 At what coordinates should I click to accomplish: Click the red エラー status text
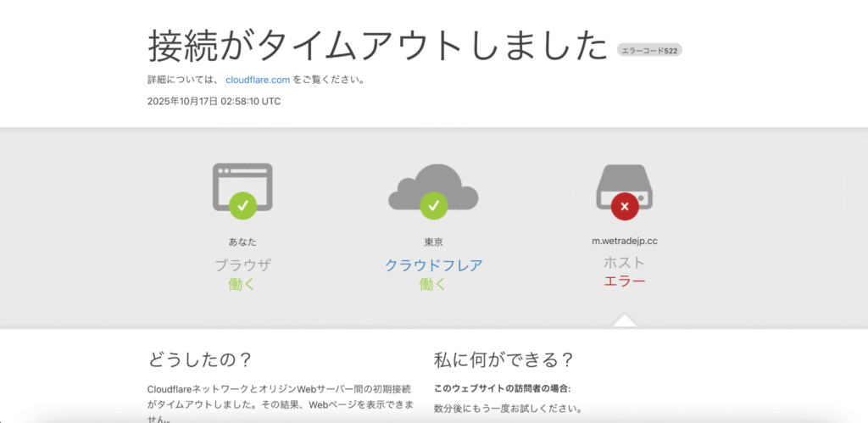pos(625,281)
